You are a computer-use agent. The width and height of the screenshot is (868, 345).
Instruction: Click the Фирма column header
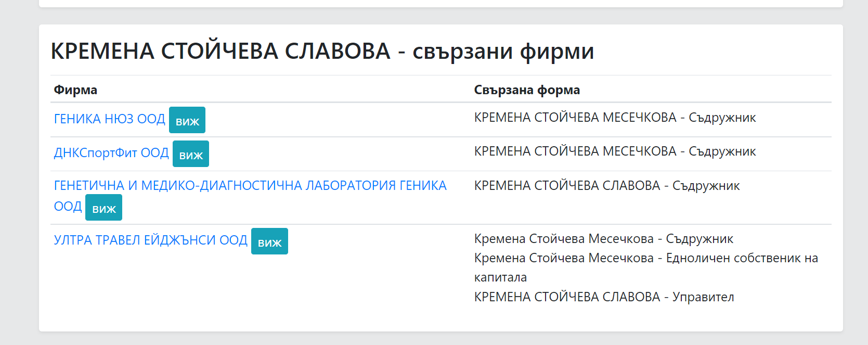[75, 90]
